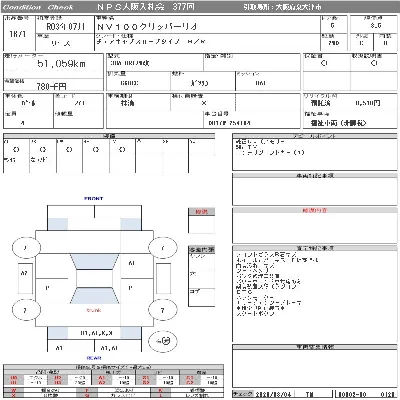Click the circle mark under the inspection certificate field
Screen dimensions: 400x400
click(x=324, y=63)
